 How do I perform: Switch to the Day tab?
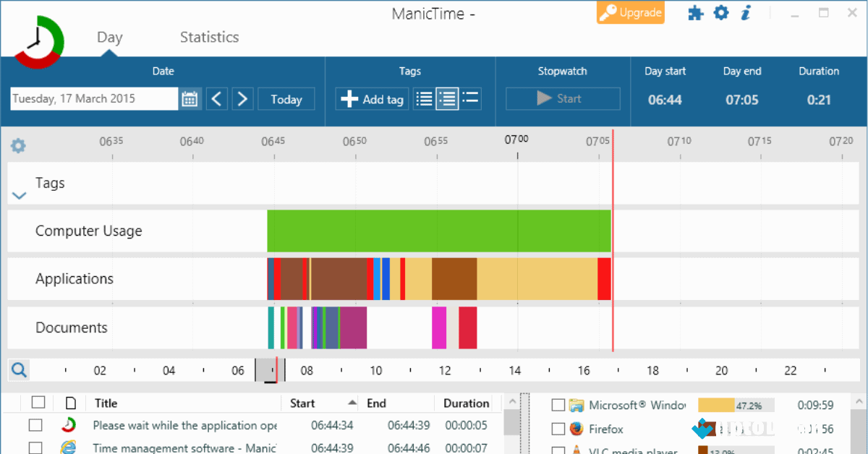pos(109,38)
